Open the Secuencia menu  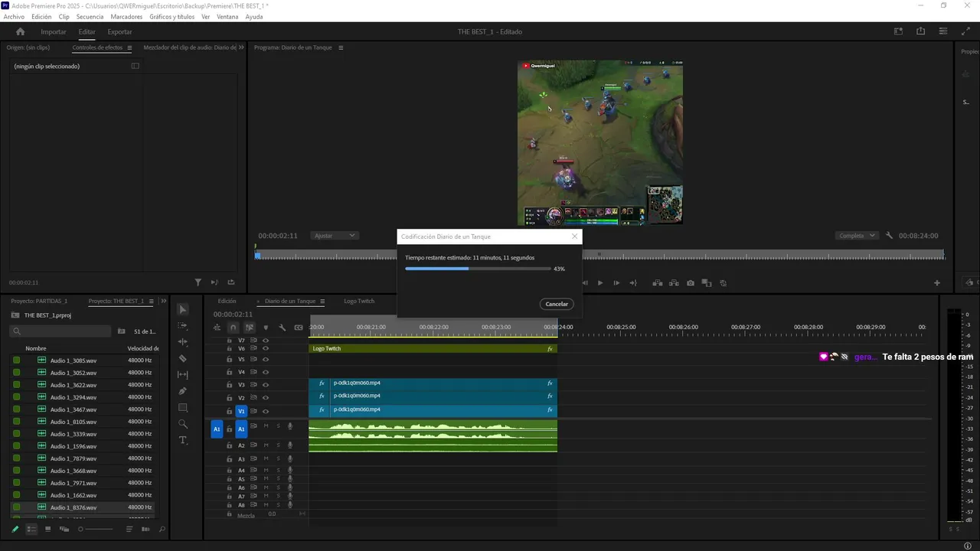(x=90, y=17)
